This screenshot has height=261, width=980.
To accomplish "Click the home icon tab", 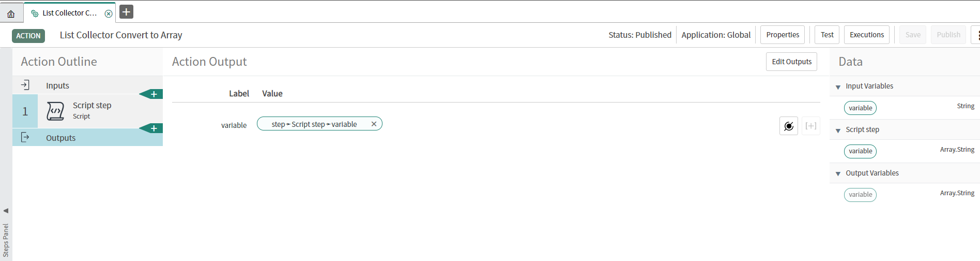I will (11, 13).
